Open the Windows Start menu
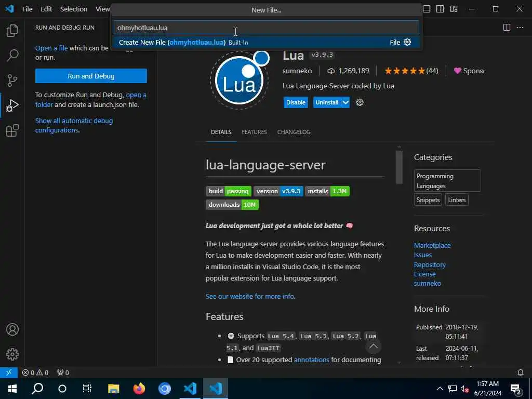This screenshot has height=399, width=532. tap(12, 389)
